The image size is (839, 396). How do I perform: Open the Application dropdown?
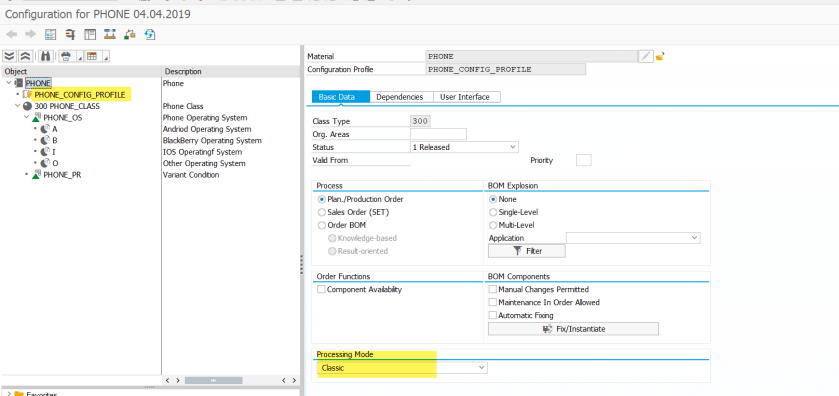pyautogui.click(x=633, y=238)
